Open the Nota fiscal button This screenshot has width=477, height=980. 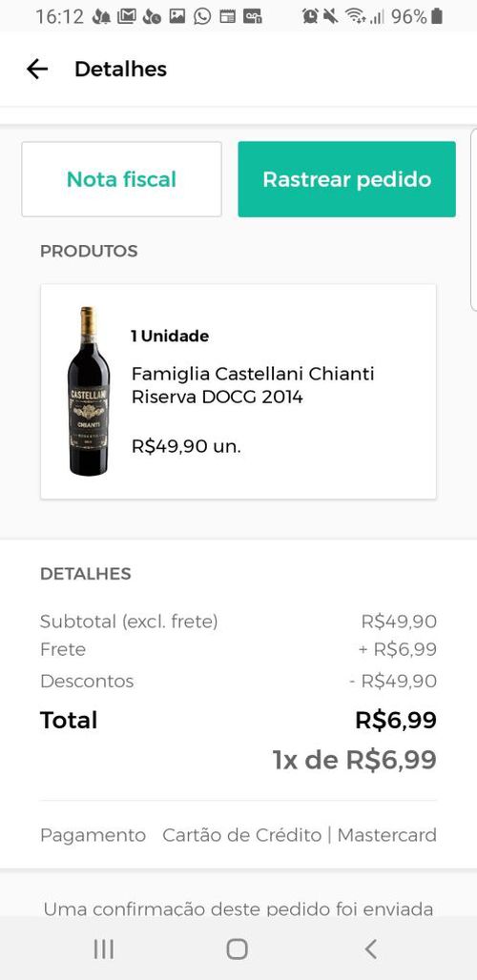pos(121,179)
